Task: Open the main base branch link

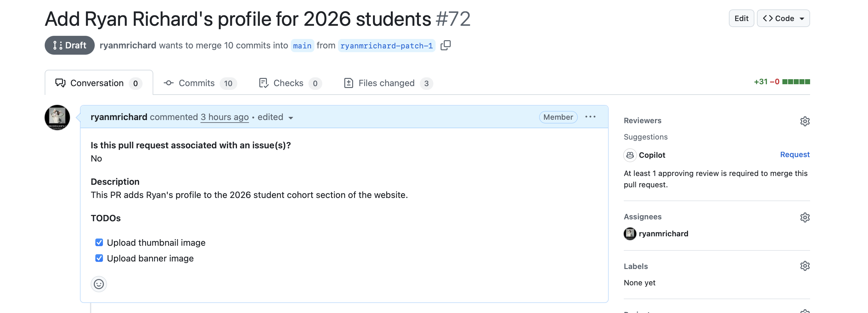Action: click(302, 46)
